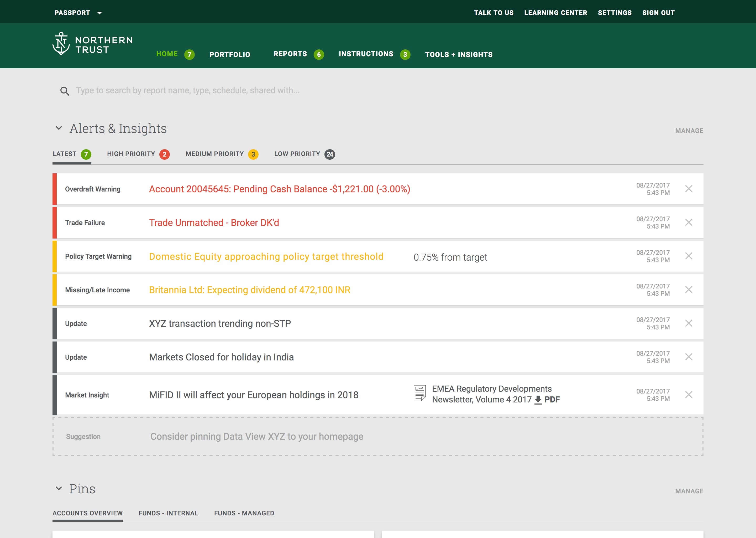Click the report search input field
Image resolution: width=756 pixels, height=538 pixels.
pos(188,90)
